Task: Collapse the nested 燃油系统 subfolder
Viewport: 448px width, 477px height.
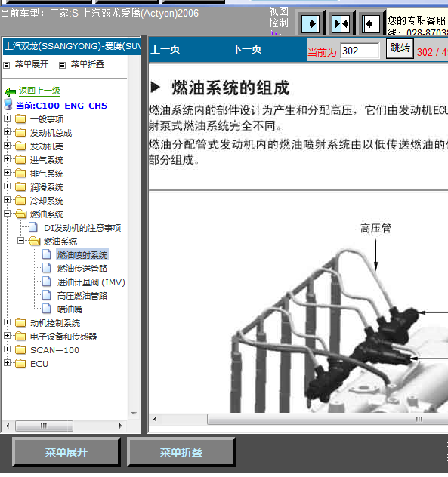Action: 20,241
